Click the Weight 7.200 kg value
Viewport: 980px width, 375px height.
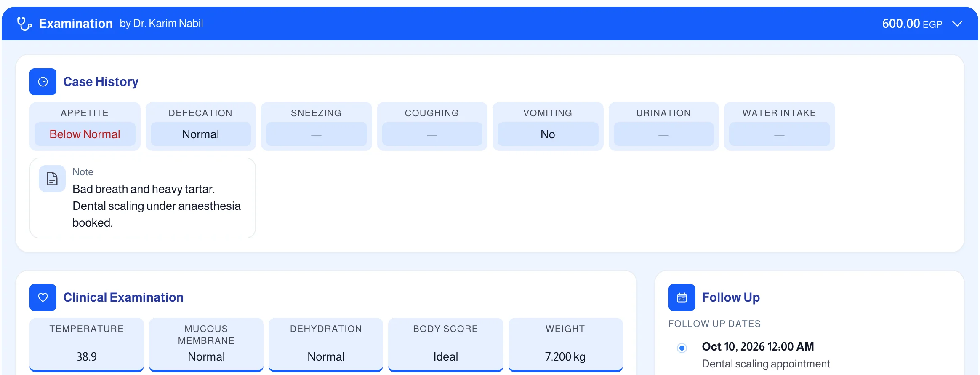(565, 356)
